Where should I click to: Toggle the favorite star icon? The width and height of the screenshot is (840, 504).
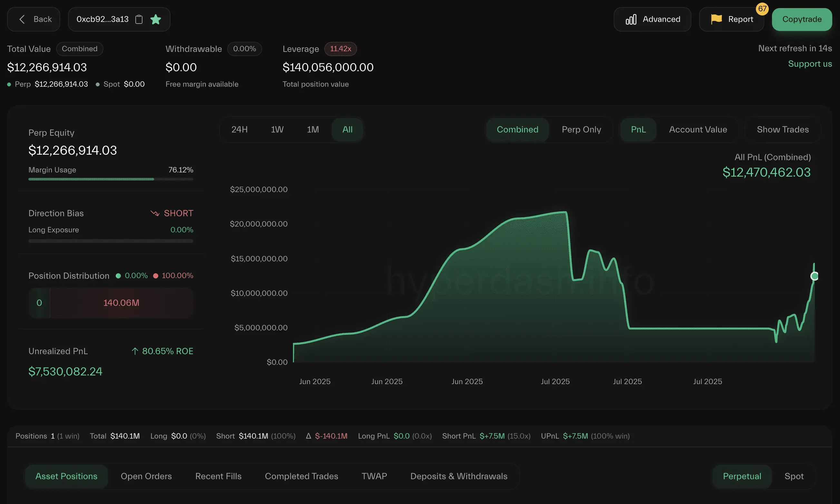pos(156,19)
